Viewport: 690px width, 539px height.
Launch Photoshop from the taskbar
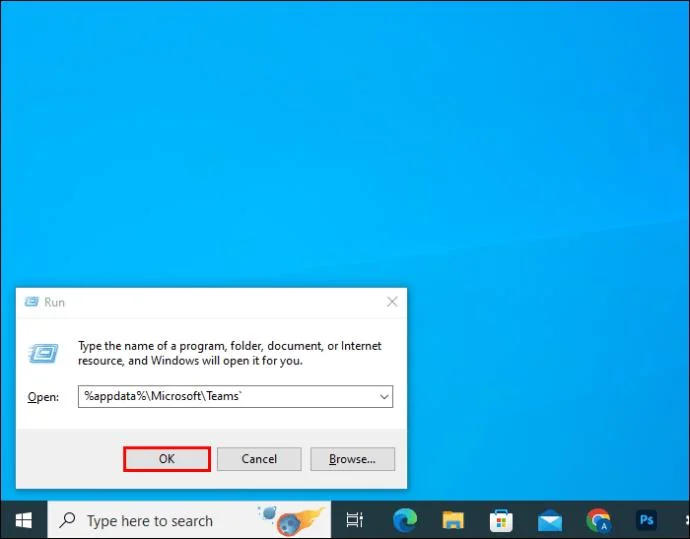pyautogui.click(x=646, y=520)
